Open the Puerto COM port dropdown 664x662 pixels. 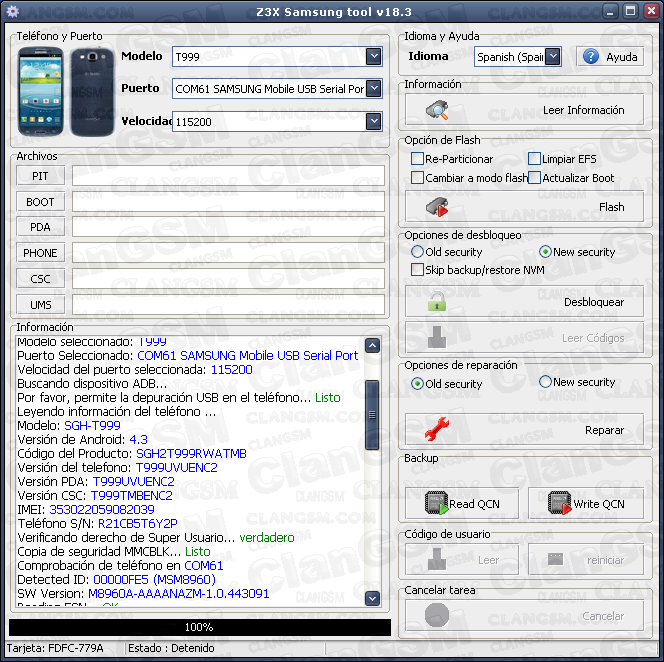point(374,89)
